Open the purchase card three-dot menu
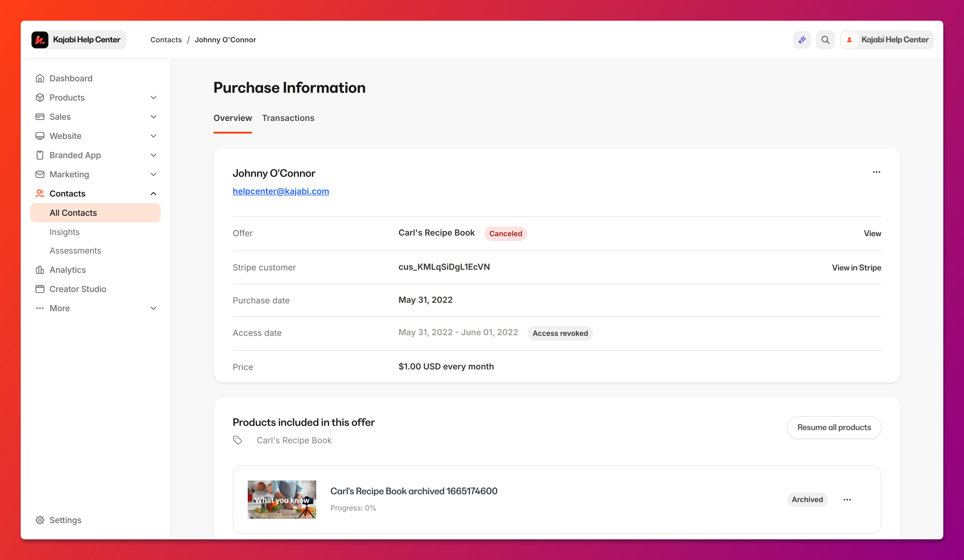The height and width of the screenshot is (560, 964). (x=876, y=172)
